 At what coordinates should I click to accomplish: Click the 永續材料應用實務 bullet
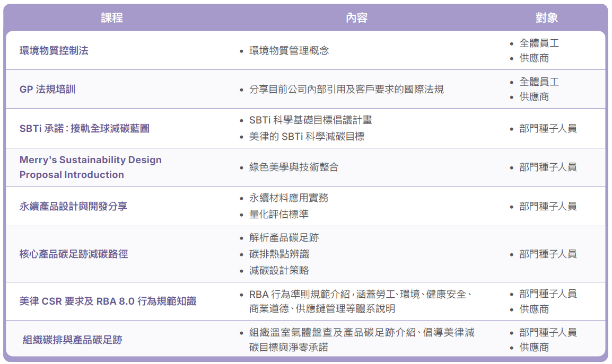(288, 198)
